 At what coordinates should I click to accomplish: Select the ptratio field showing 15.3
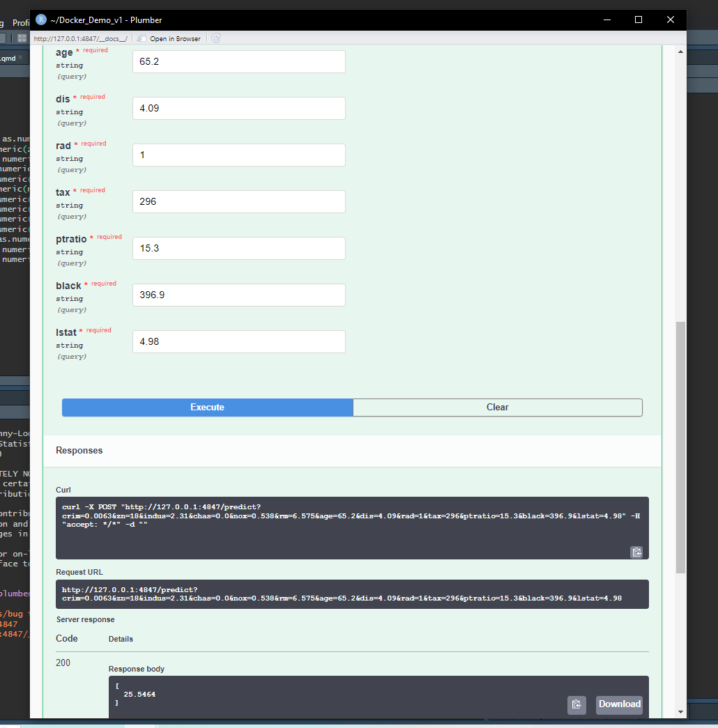click(x=238, y=248)
